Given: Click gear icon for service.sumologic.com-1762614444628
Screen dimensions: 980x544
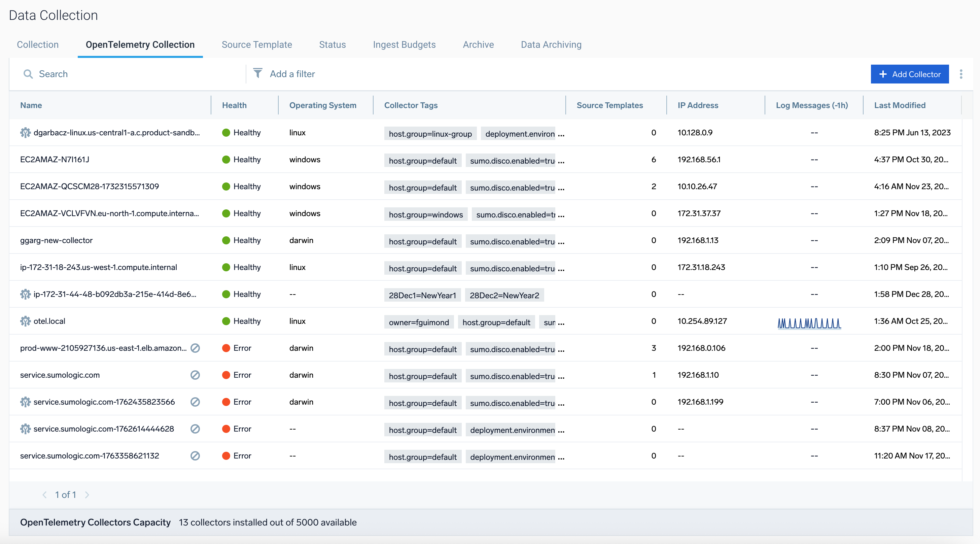Looking at the screenshot, I should click(x=25, y=429).
